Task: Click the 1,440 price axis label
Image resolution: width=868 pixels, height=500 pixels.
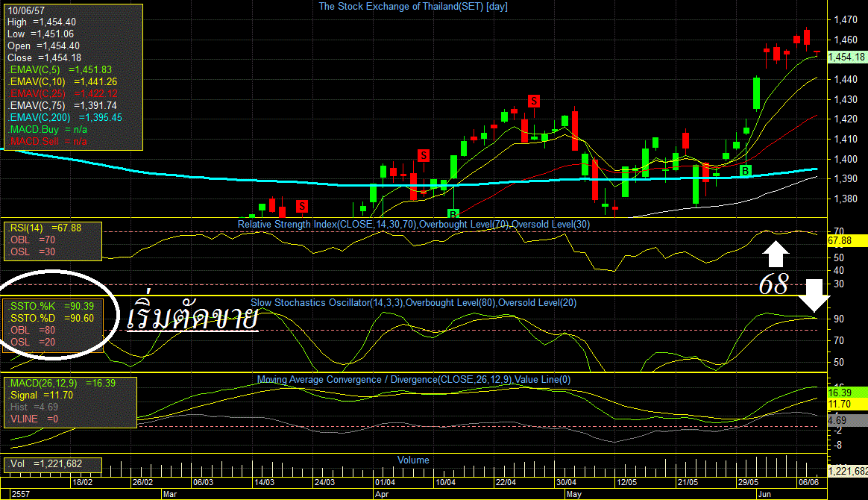Action: click(x=846, y=80)
